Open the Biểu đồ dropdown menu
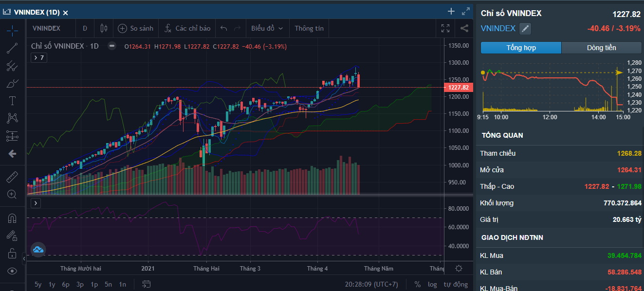This screenshot has height=291, width=644. click(267, 28)
